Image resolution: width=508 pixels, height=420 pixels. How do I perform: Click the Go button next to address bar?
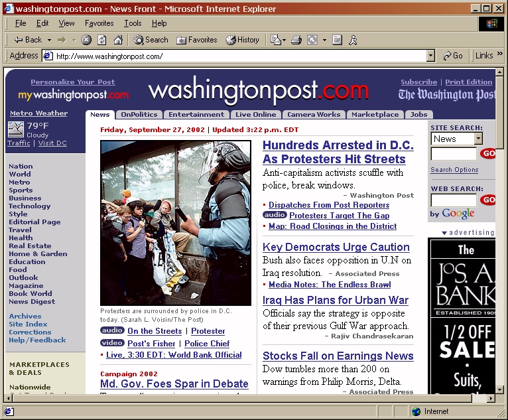pyautogui.click(x=454, y=56)
